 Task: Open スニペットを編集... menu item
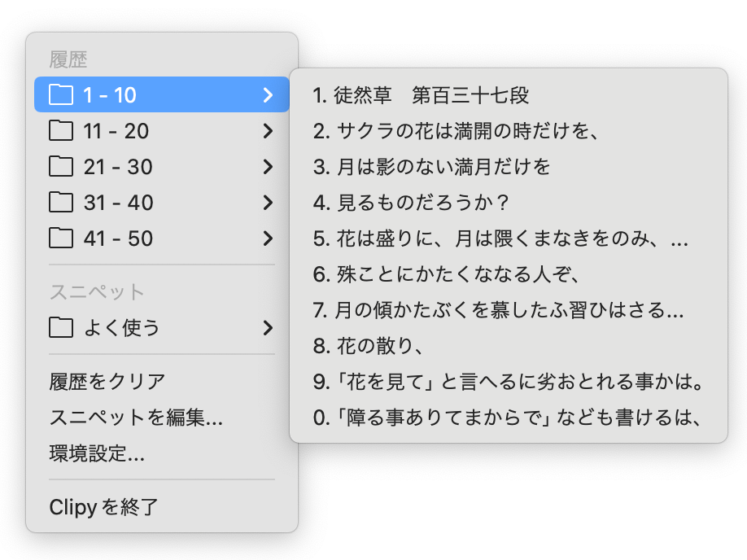[x=136, y=418]
